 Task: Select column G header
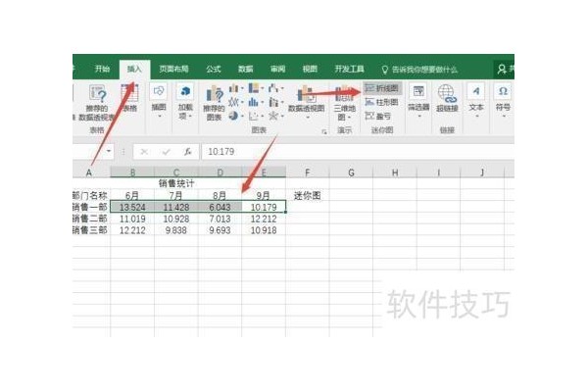(351, 172)
